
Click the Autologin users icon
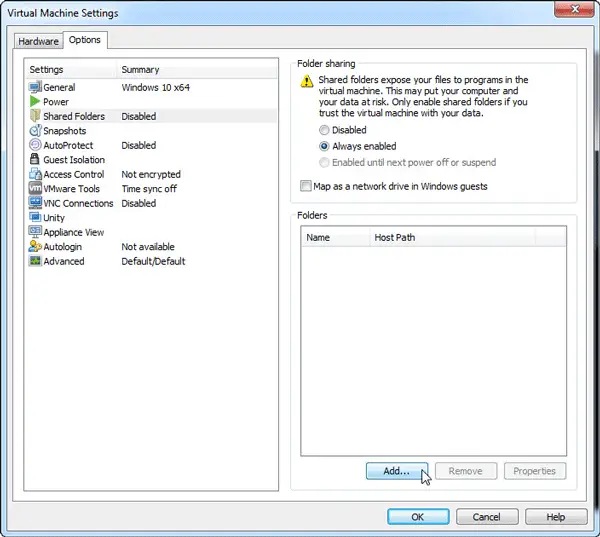tap(35, 246)
